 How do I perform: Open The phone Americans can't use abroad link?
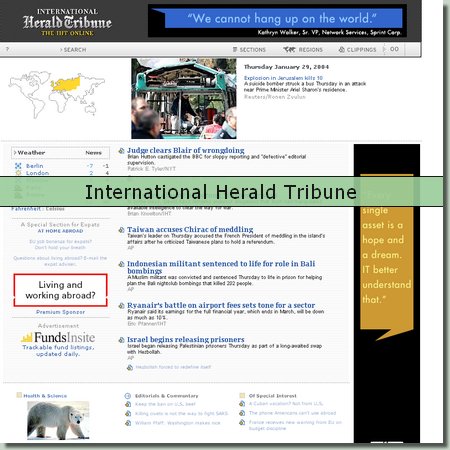click(292, 413)
